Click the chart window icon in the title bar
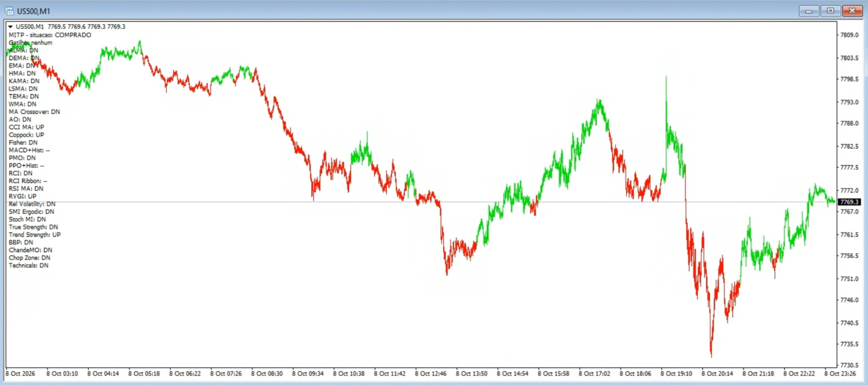868x385 pixels. coord(9,11)
